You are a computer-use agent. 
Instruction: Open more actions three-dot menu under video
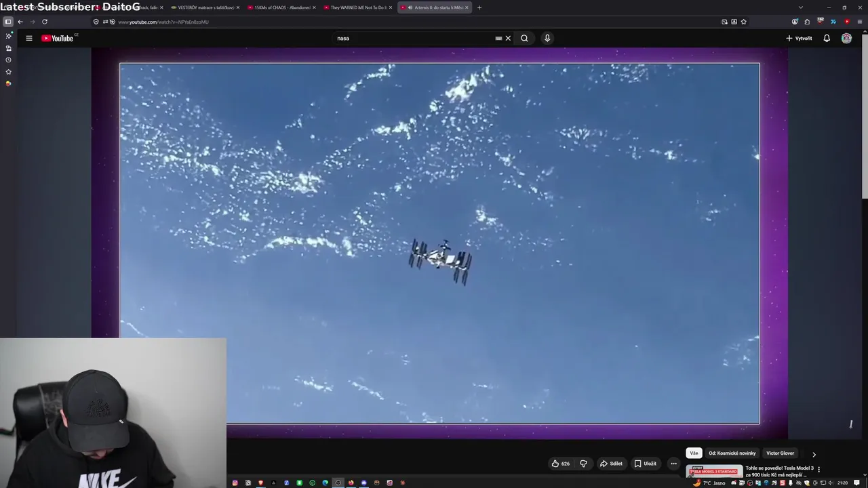click(x=673, y=464)
